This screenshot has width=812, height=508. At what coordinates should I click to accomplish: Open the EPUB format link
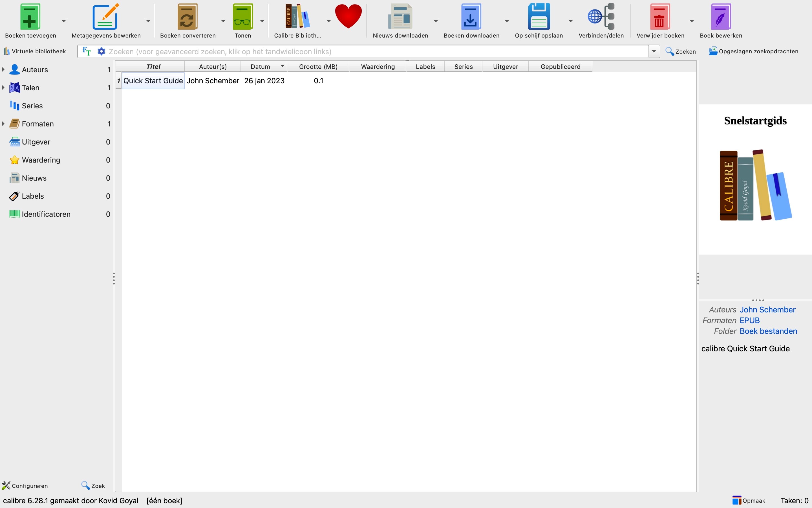pos(749,321)
